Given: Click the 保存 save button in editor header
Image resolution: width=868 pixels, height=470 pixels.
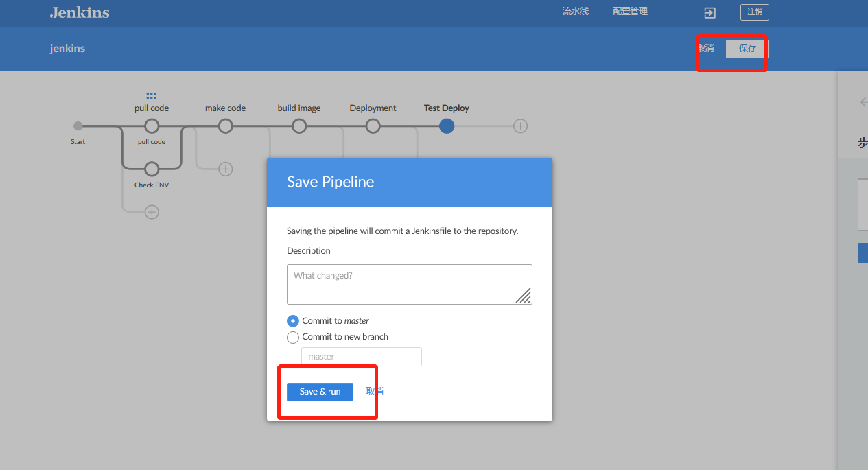Looking at the screenshot, I should point(747,49).
